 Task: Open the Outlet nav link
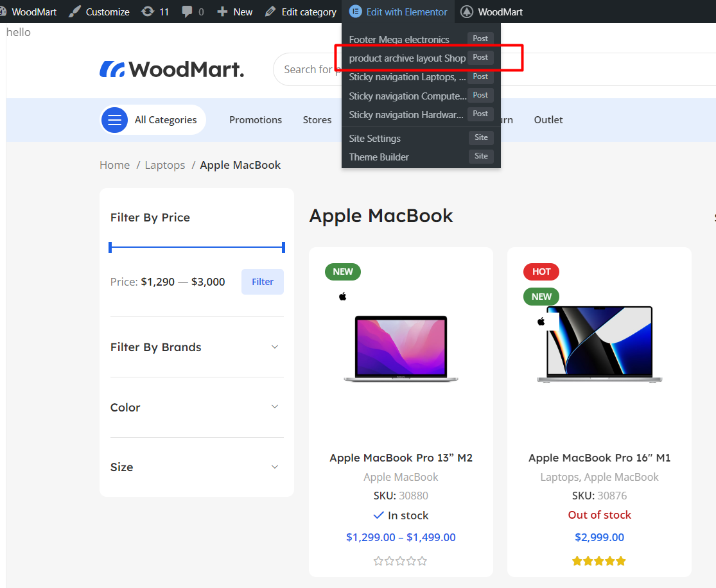[548, 119]
